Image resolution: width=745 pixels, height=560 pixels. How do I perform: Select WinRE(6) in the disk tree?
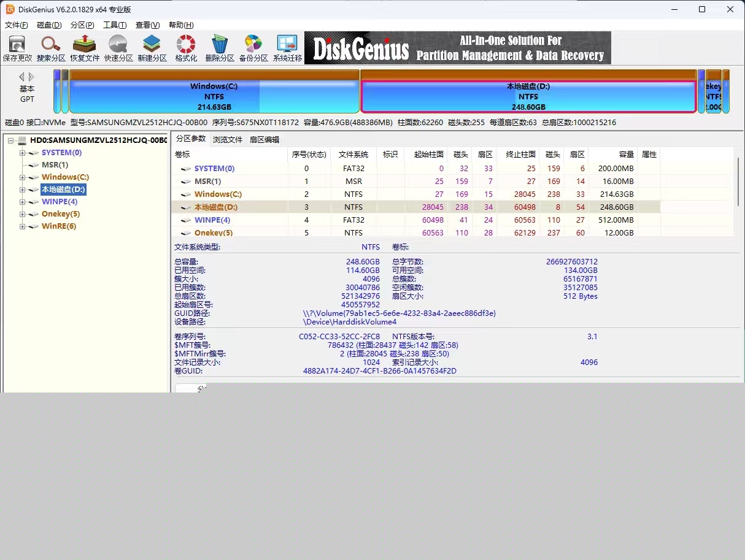[59, 226]
